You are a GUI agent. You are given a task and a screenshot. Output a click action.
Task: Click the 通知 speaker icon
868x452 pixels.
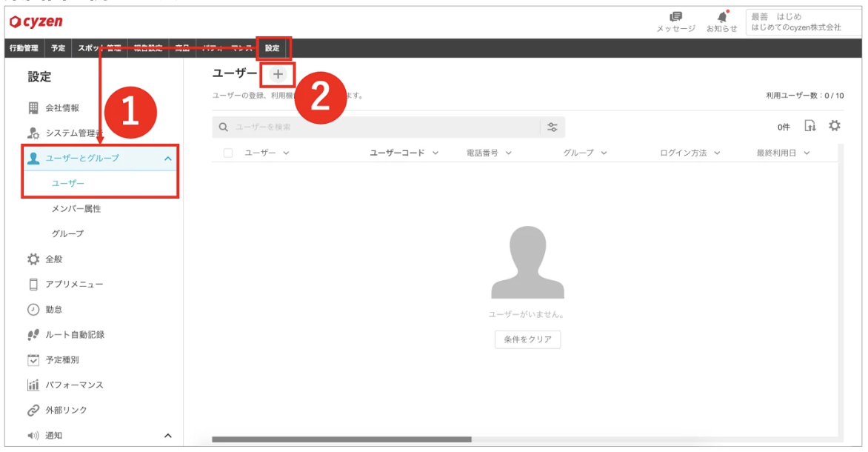(33, 436)
